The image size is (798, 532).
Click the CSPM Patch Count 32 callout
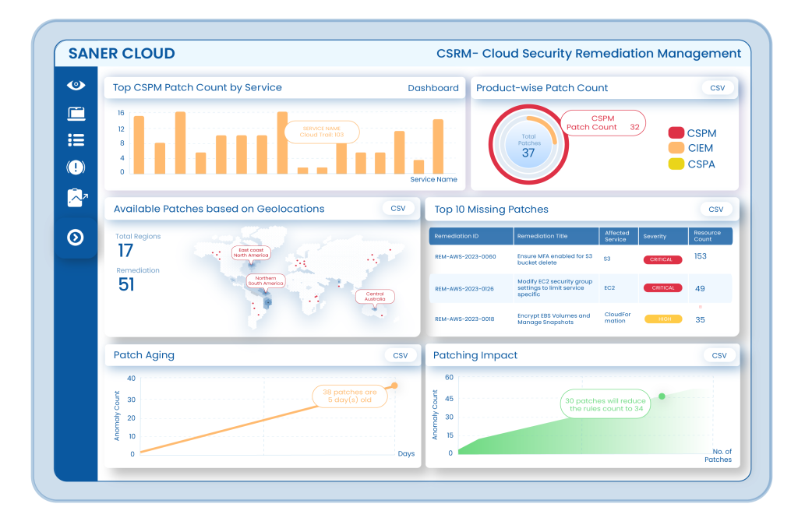point(603,122)
